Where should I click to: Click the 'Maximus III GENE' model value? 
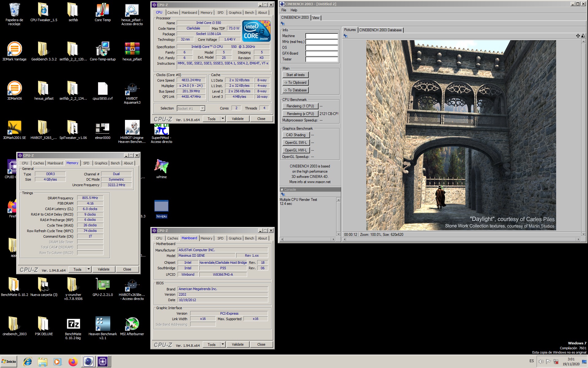(206, 255)
